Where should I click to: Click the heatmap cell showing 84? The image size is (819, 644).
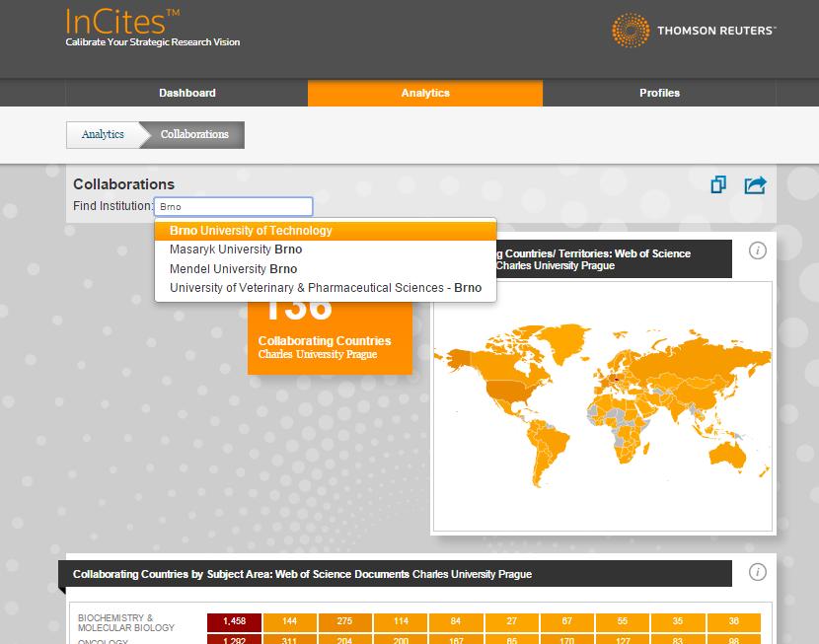456,621
